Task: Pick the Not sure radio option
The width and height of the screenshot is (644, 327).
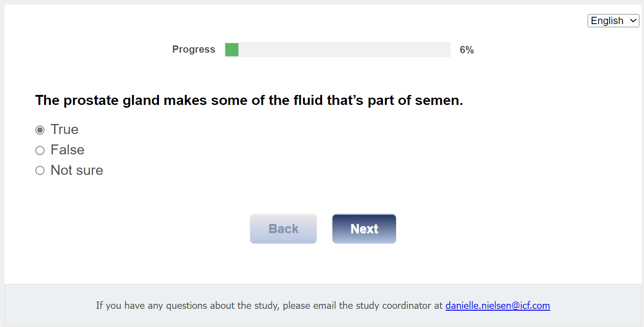Action: click(x=40, y=171)
